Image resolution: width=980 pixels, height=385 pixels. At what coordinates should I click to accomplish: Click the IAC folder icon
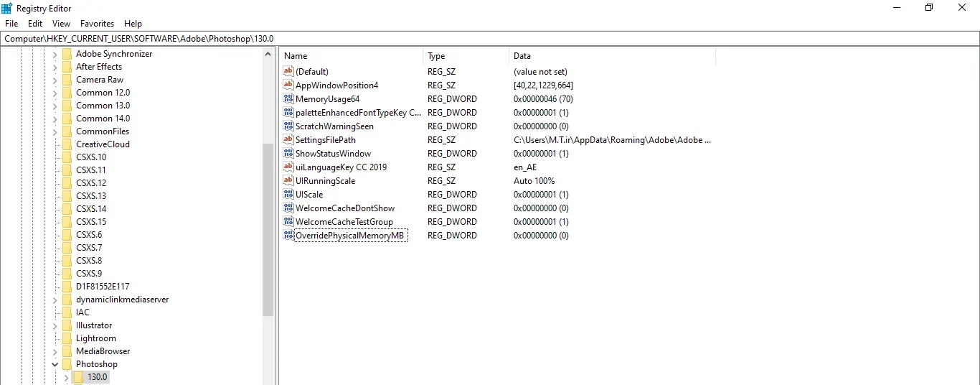[67, 312]
